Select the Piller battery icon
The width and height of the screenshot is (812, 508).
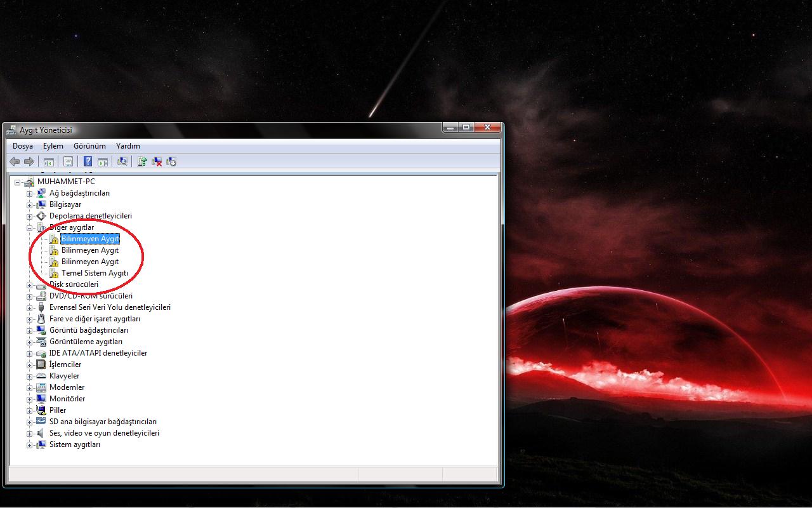pyautogui.click(x=41, y=410)
